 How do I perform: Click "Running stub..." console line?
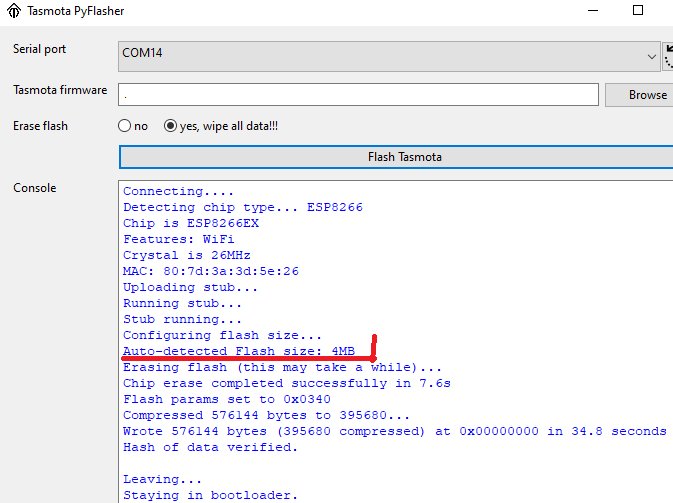182,303
